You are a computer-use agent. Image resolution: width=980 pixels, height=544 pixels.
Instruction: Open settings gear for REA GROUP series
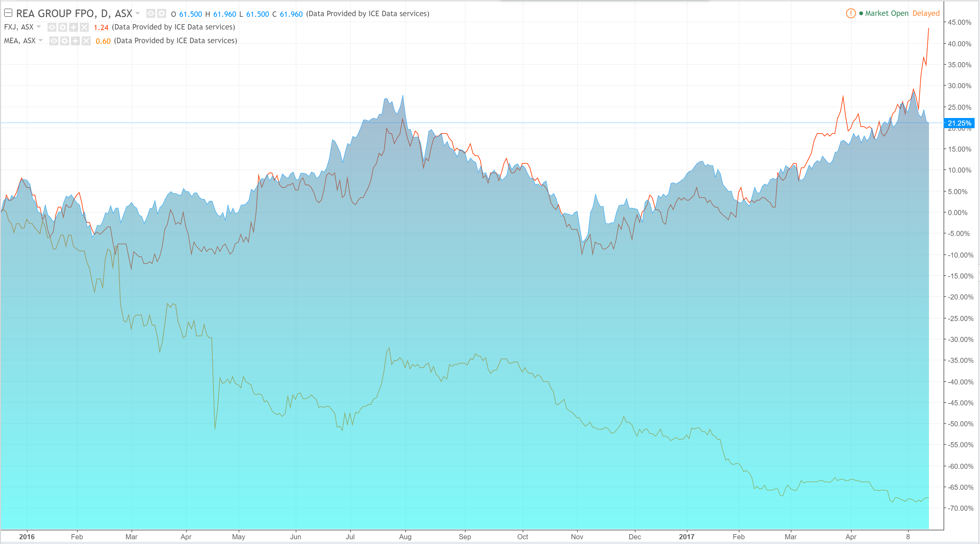coord(162,14)
